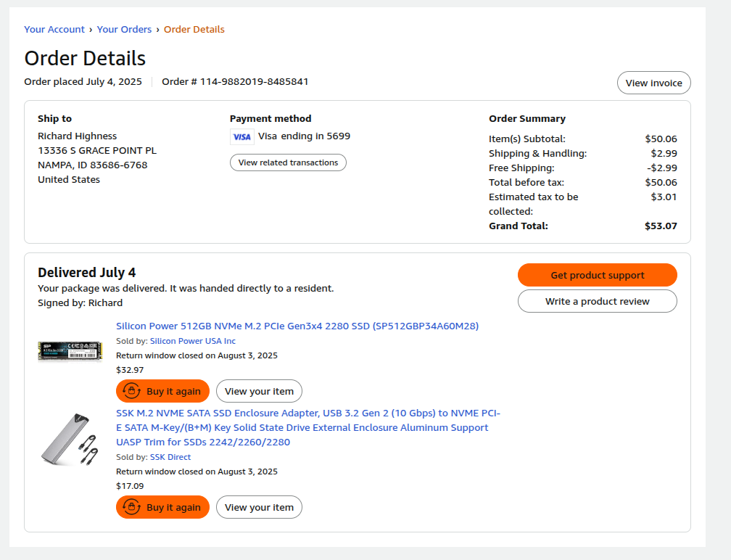Click the order number 114-9882019-8485841
Image resolution: width=731 pixels, height=560 pixels.
pyautogui.click(x=254, y=81)
